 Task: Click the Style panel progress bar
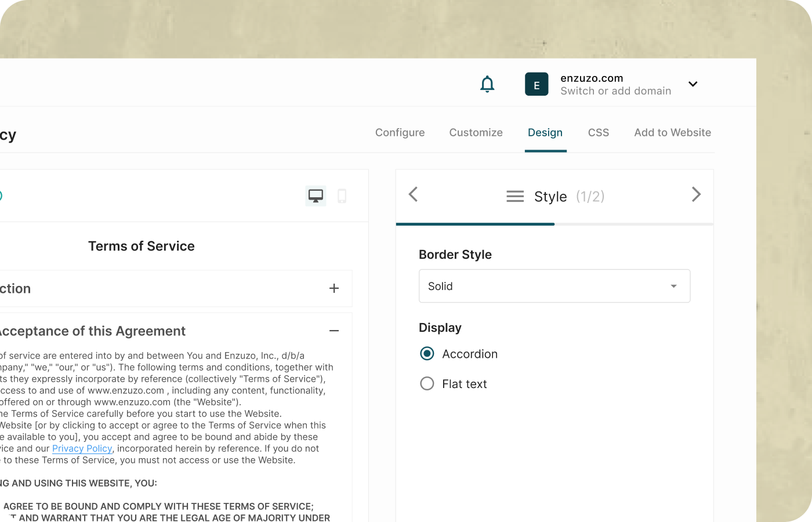(554, 224)
